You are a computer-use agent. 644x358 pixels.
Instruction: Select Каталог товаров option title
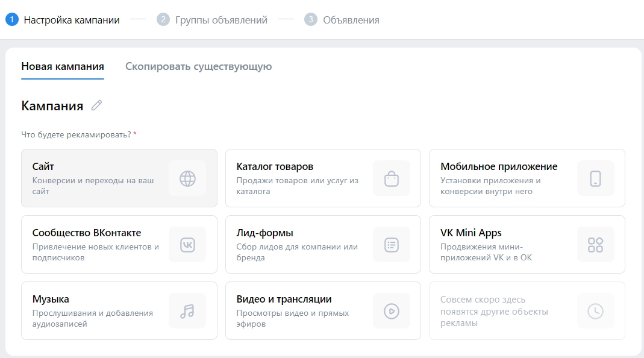tap(275, 166)
